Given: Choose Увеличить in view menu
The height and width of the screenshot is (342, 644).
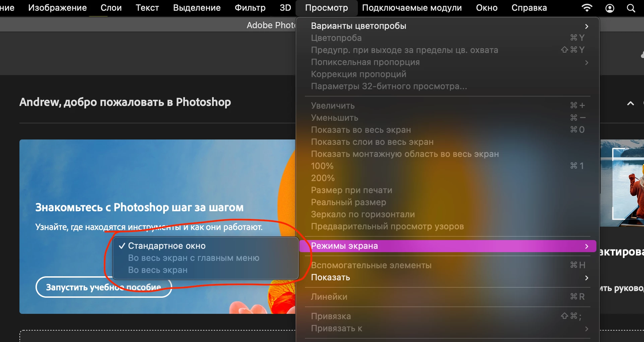Looking at the screenshot, I should pyautogui.click(x=447, y=106).
